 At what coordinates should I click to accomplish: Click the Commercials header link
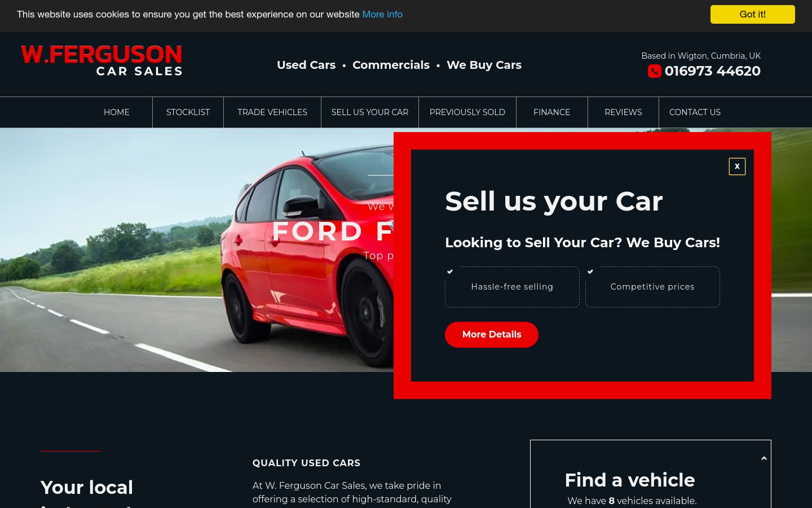click(x=391, y=65)
